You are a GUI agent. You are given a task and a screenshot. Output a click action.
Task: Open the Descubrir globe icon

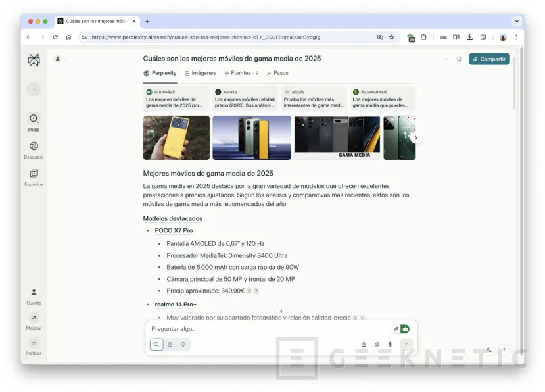click(x=34, y=146)
